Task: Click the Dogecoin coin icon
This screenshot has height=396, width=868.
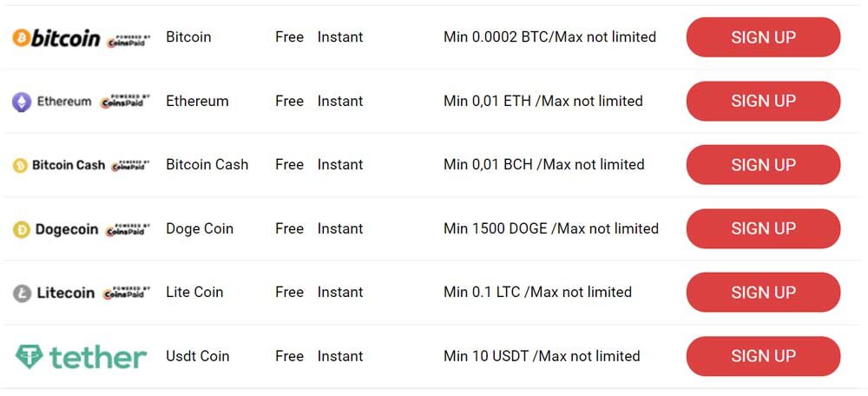Action: pyautogui.click(x=21, y=229)
